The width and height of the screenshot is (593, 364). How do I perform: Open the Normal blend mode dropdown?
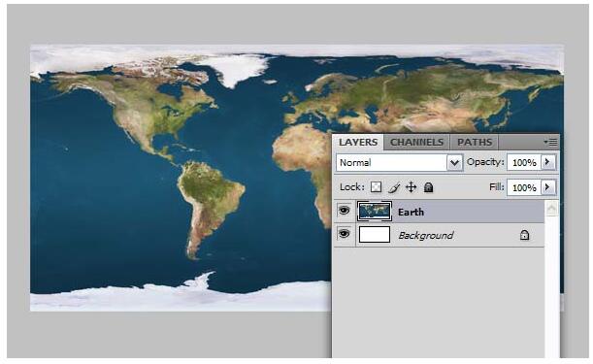[399, 163]
